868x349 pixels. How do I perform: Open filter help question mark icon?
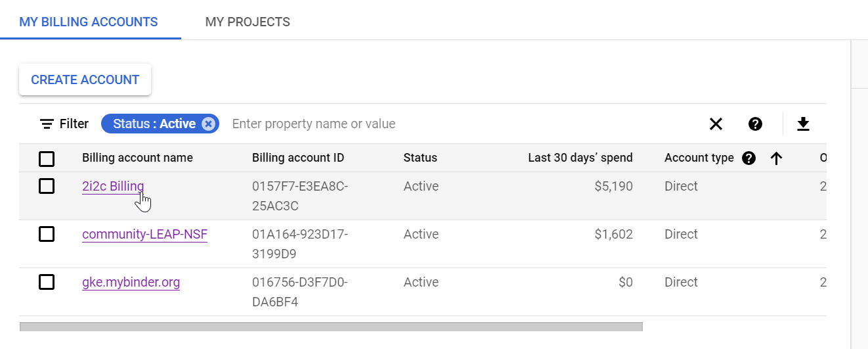pyautogui.click(x=755, y=124)
